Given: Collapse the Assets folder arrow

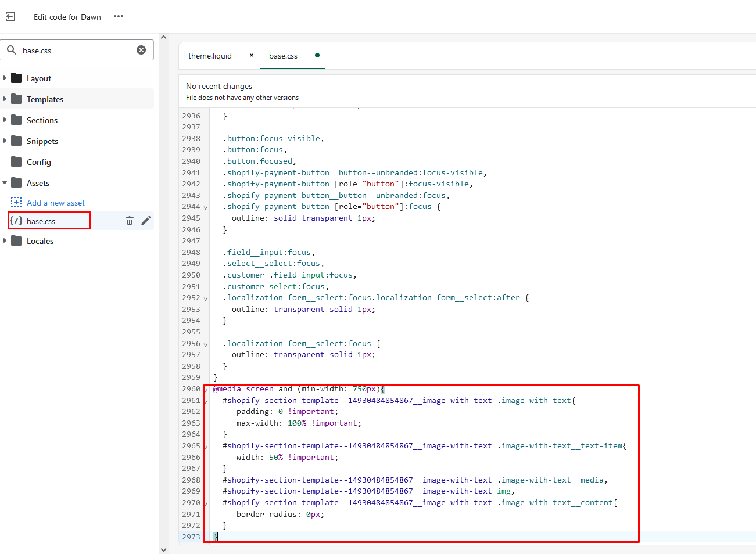Looking at the screenshot, I should 5,182.
